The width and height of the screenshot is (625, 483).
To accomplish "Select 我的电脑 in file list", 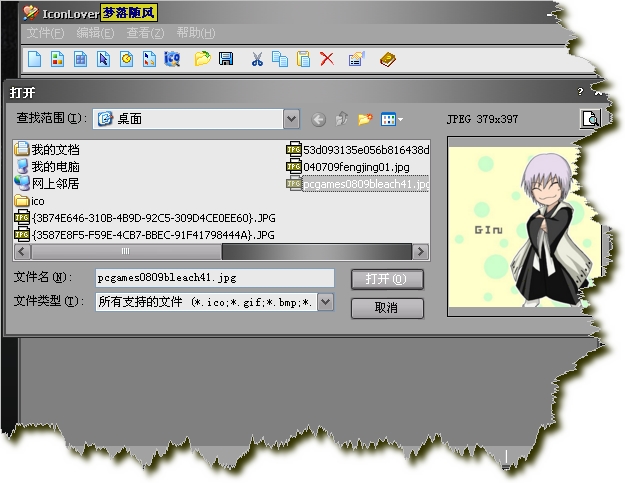I will [47, 167].
